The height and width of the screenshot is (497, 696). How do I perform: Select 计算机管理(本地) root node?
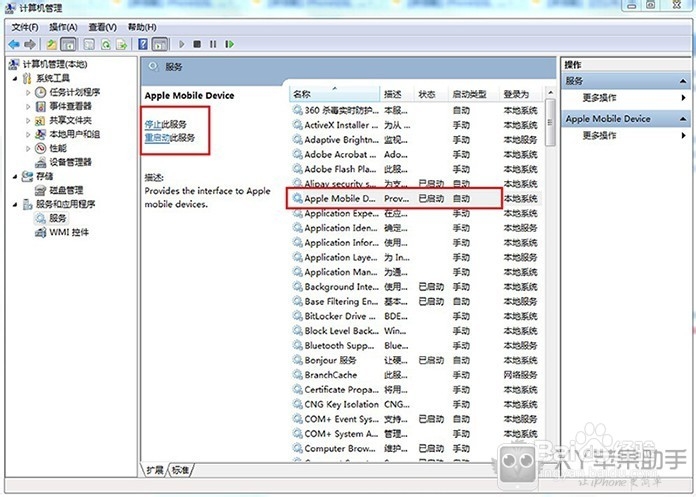[55, 65]
